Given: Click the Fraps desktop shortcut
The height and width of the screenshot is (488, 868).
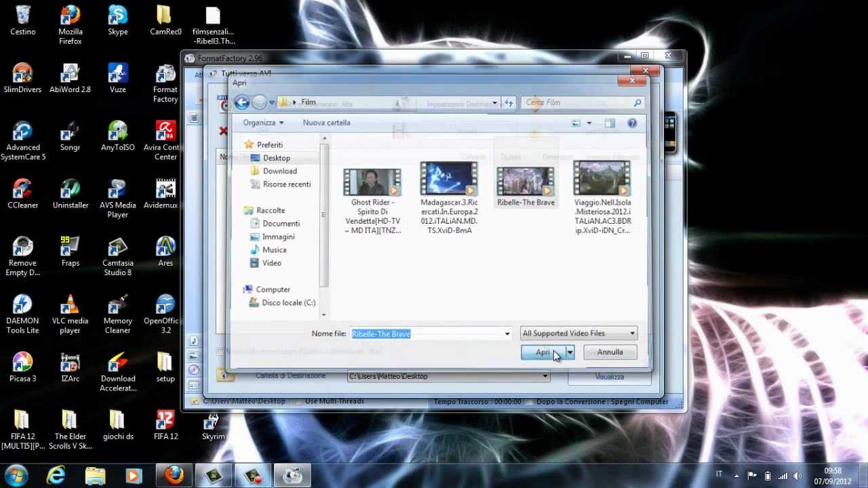Looking at the screenshot, I should pos(70,251).
